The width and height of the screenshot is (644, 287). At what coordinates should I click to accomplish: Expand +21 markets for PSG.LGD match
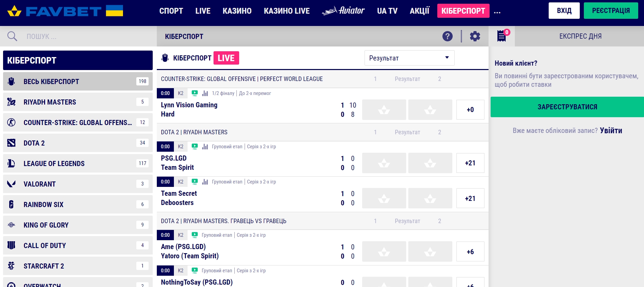[470, 163]
